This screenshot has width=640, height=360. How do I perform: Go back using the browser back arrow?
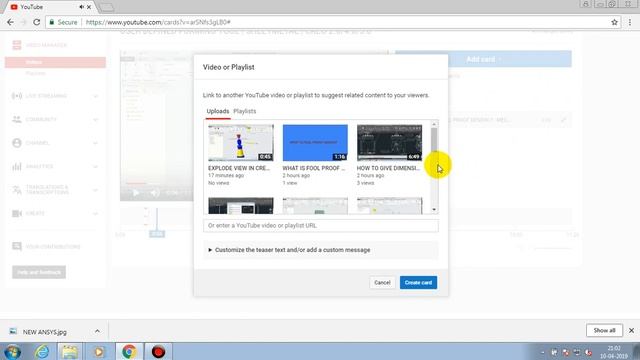[10, 22]
